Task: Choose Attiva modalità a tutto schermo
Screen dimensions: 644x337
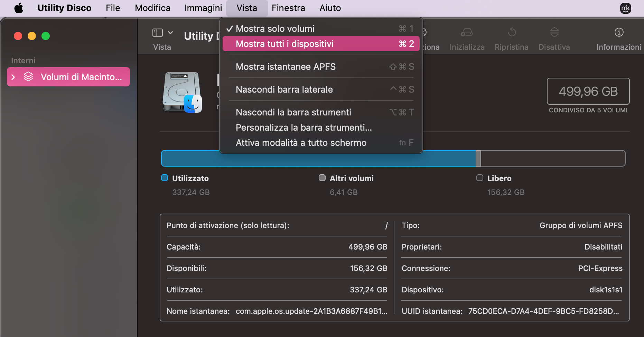Action: pos(321,143)
